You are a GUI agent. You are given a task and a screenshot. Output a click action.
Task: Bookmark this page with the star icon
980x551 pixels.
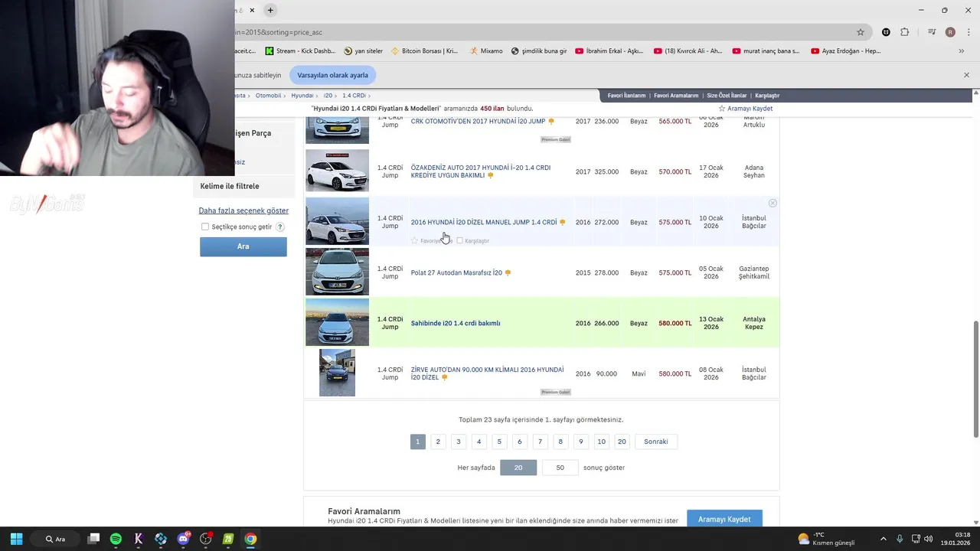[861, 32]
